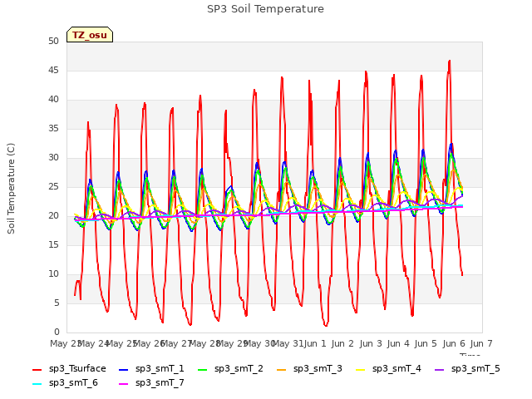Click the sp3_smT_2 legend label
Image resolution: width=532 pixels, height=399 pixels.
239,368
